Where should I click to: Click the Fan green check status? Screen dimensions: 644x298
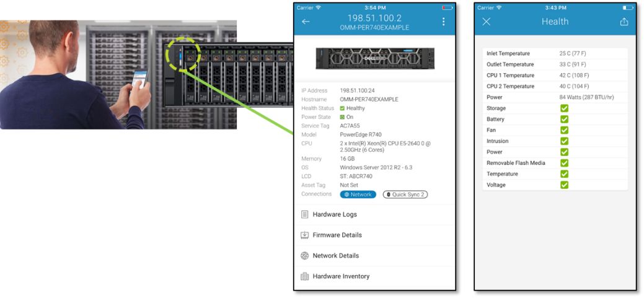pyautogui.click(x=564, y=130)
